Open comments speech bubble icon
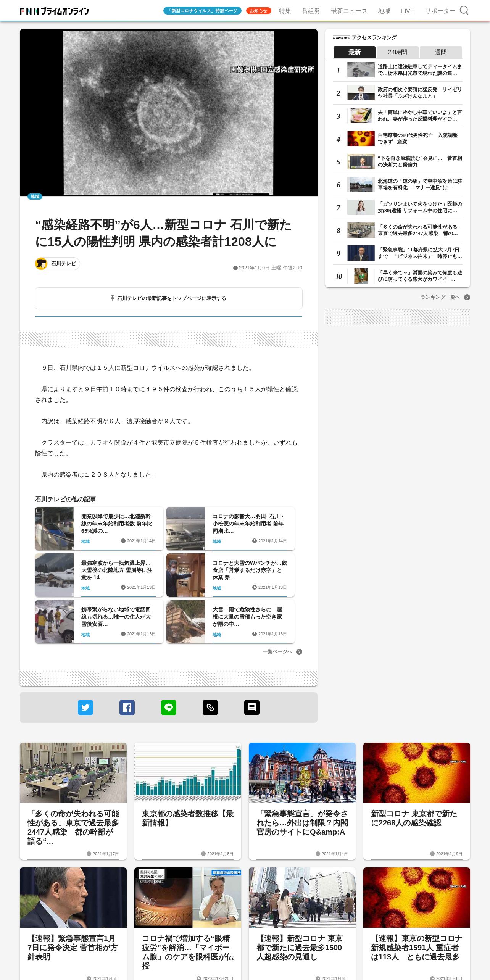 (252, 707)
